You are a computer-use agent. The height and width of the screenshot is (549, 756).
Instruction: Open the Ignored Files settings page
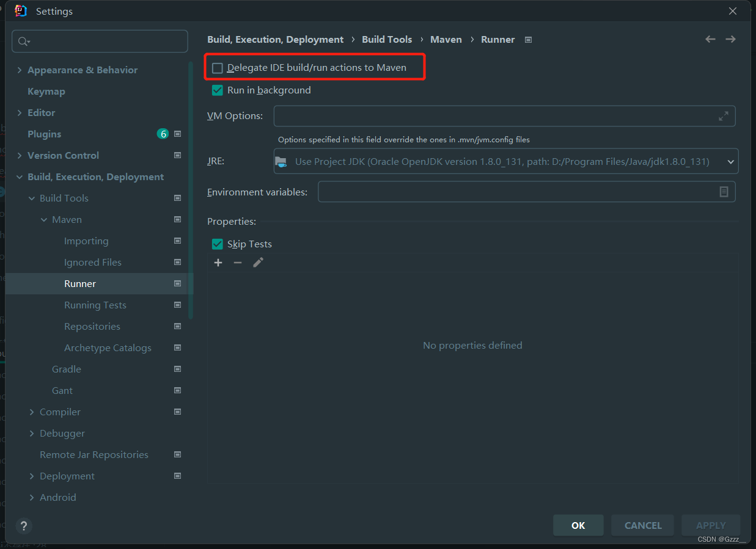pos(92,262)
